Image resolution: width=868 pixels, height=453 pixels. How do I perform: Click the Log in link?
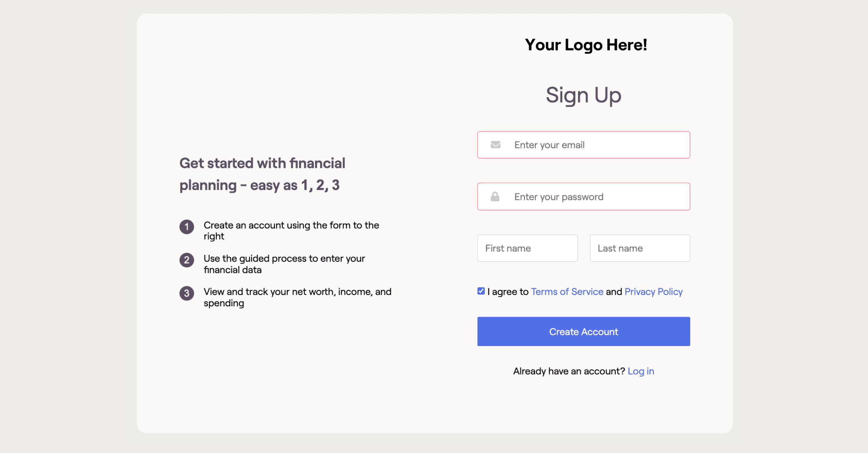[641, 370]
